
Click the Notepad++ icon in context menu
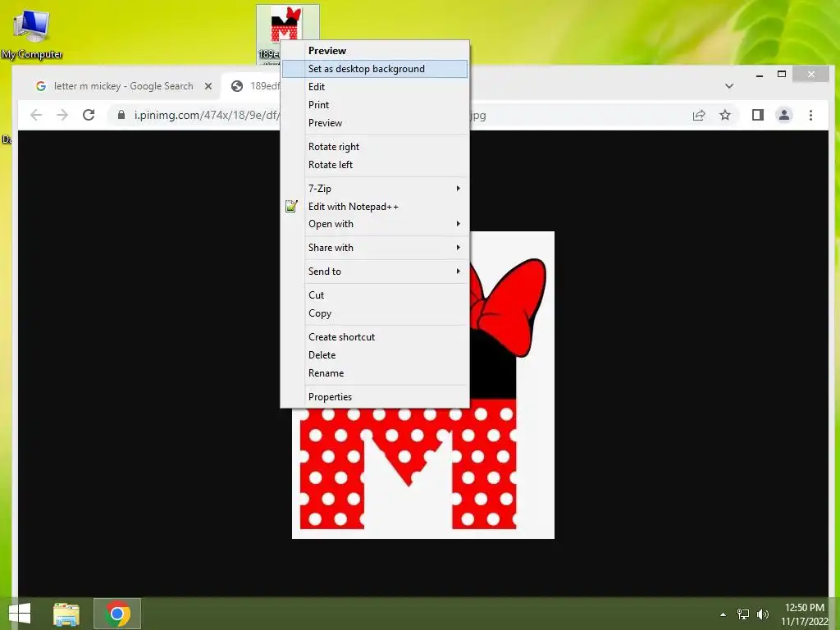pos(291,206)
